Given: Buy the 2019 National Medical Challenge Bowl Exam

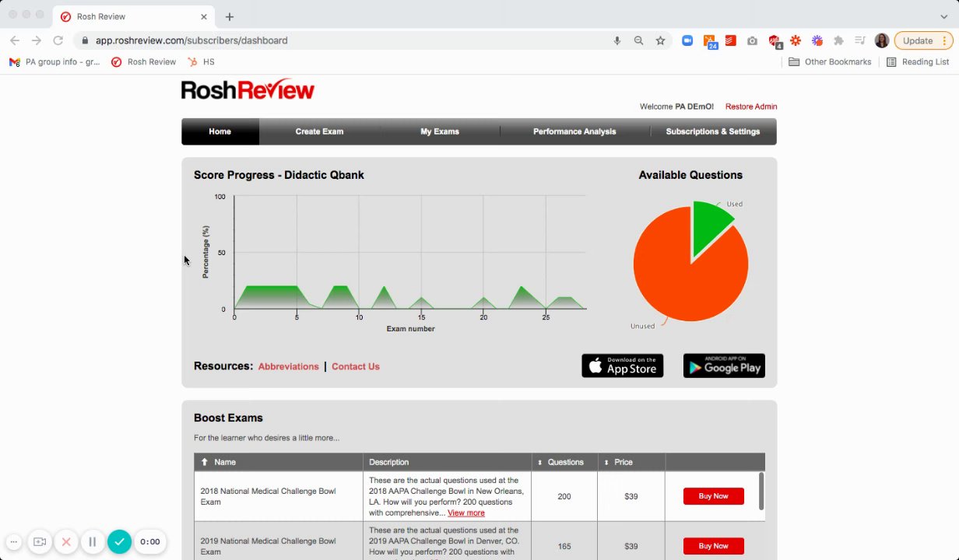Looking at the screenshot, I should click(x=713, y=546).
